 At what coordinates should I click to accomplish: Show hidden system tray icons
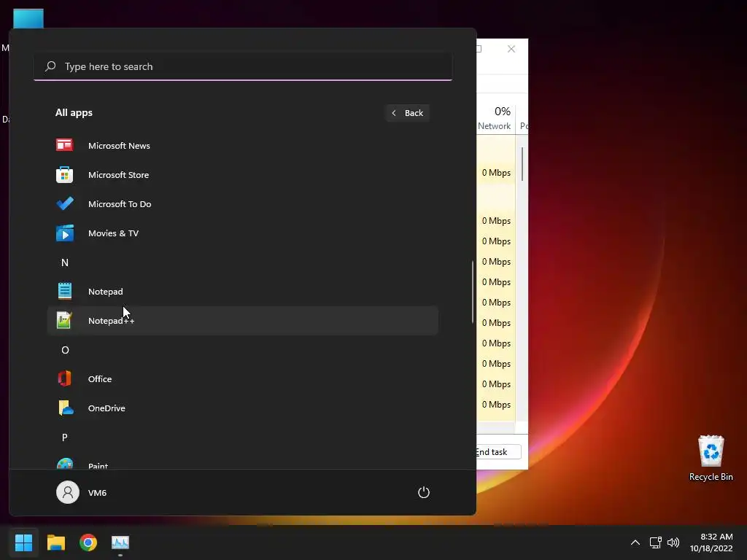(635, 542)
